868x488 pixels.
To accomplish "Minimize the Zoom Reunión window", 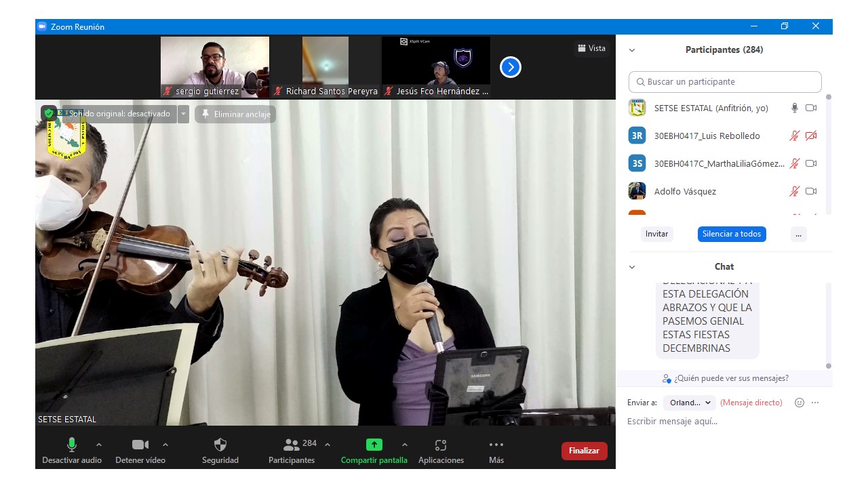I will click(x=754, y=26).
